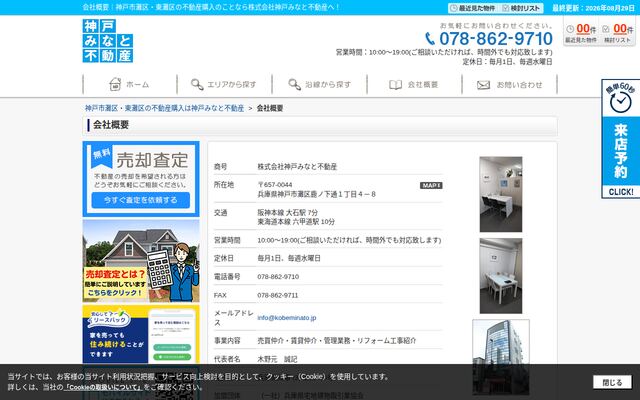The height and width of the screenshot is (400, 640).
Task: Click the envelope icon beside お問い合わせ
Action: (x=483, y=85)
